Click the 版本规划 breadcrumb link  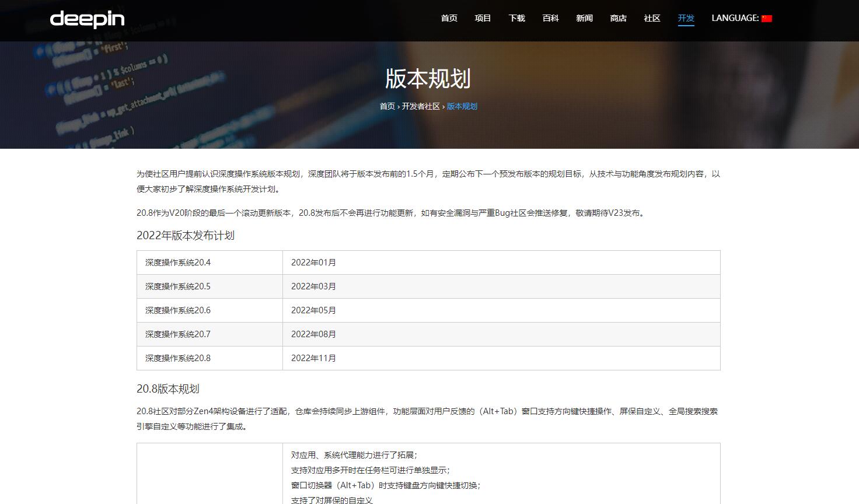pyautogui.click(x=462, y=106)
